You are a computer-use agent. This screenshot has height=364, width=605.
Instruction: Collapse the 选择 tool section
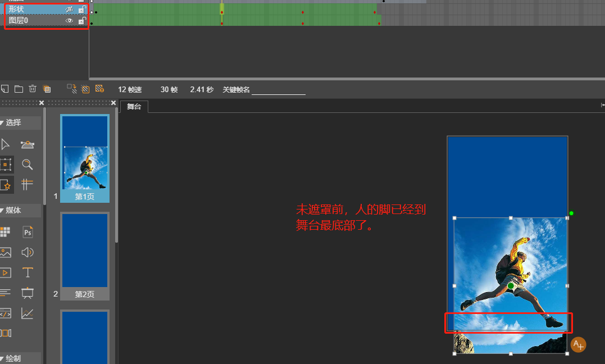coord(2,123)
